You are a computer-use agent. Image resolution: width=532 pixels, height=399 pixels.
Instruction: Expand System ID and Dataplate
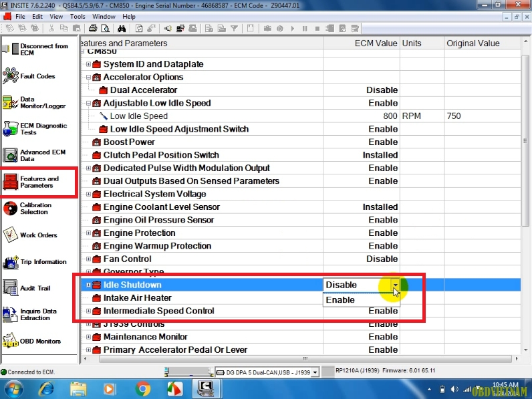(88, 64)
